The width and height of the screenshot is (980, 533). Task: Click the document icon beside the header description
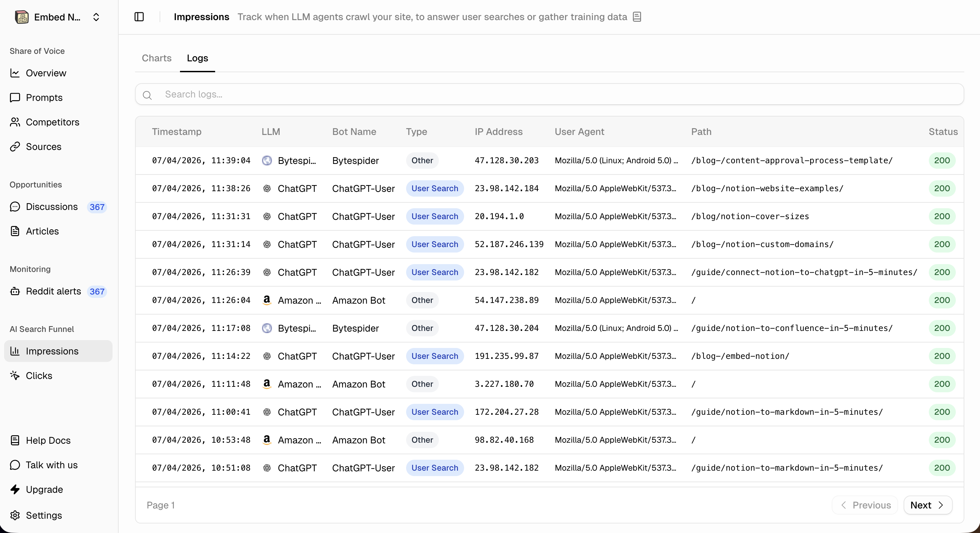(x=637, y=17)
